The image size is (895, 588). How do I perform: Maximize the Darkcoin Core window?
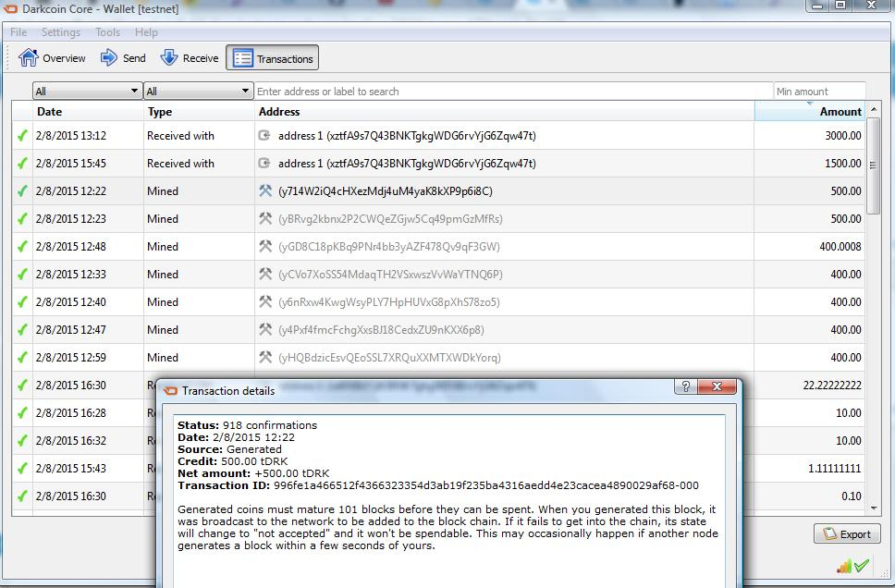click(x=840, y=6)
